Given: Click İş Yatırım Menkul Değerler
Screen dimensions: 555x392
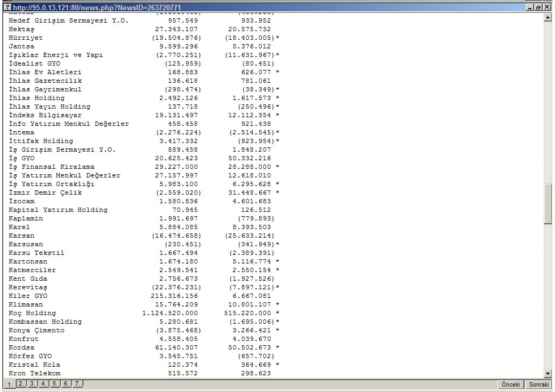Looking at the screenshot, I should click(x=65, y=175).
